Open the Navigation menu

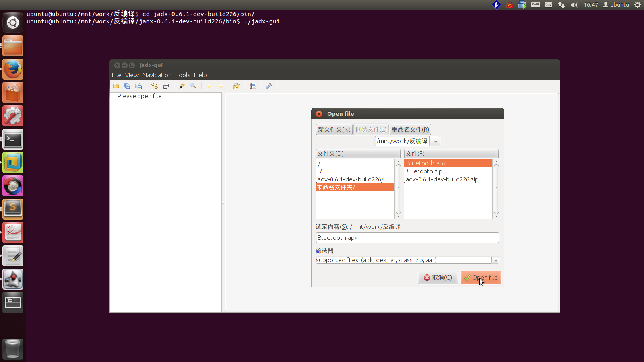157,75
